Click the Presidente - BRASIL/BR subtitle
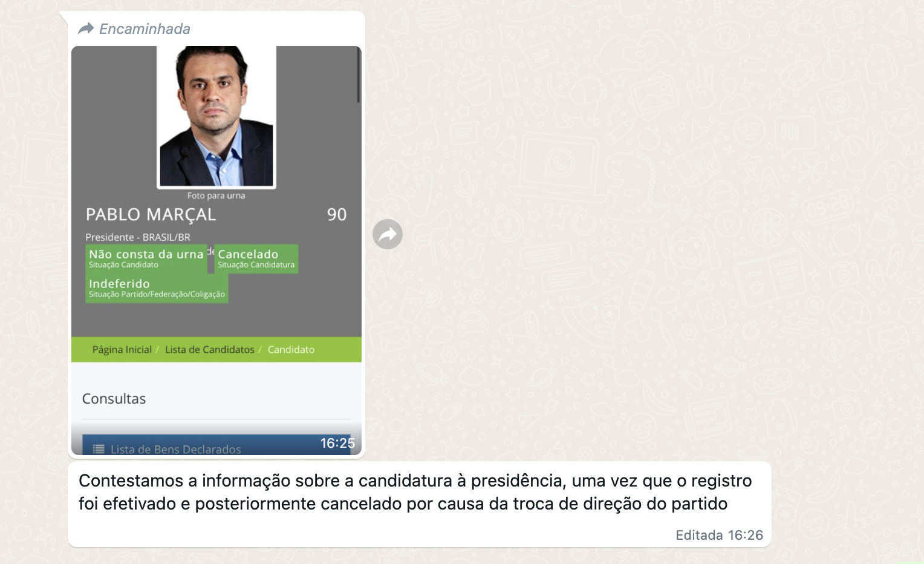Image resolution: width=924 pixels, height=564 pixels. pos(138,237)
